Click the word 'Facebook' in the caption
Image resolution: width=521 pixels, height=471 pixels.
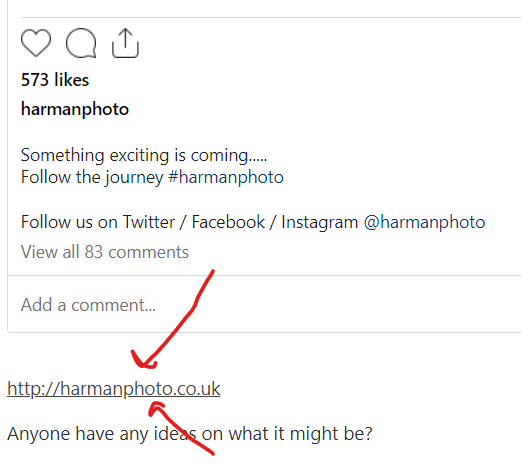click(x=228, y=222)
